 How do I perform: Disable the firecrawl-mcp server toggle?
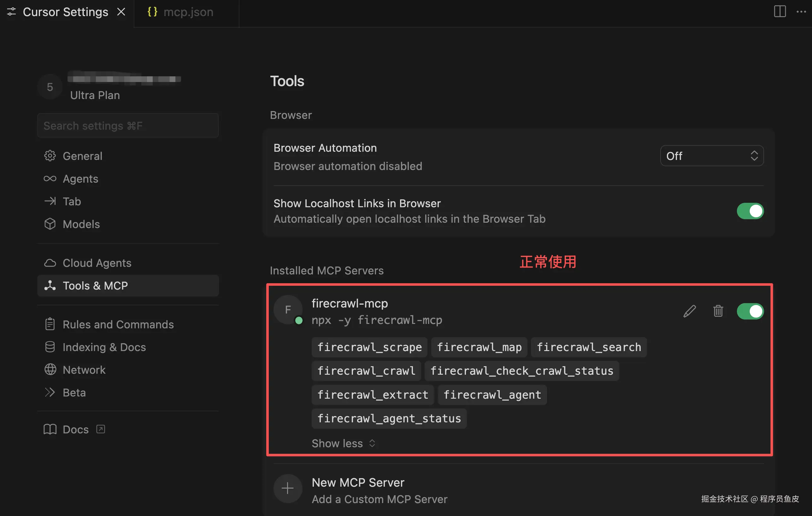point(750,311)
